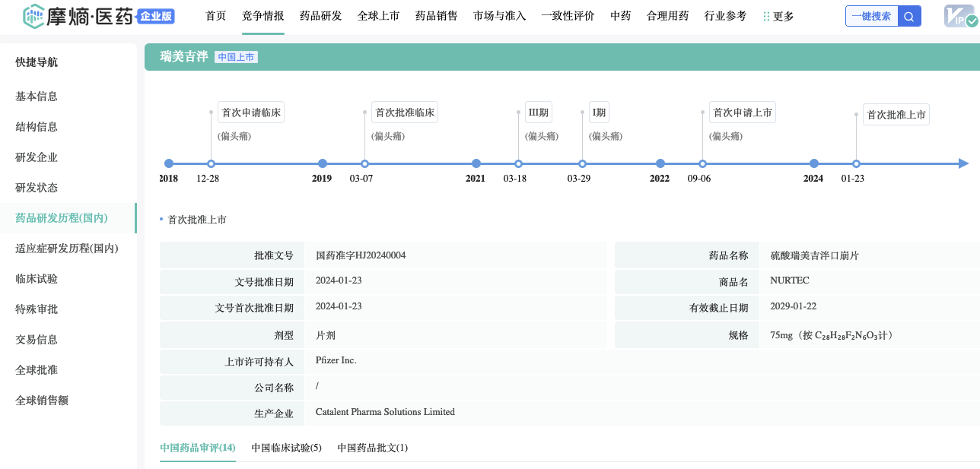Open the 中国药品审评(14) tab
The image size is (980, 469).
coord(198,448)
